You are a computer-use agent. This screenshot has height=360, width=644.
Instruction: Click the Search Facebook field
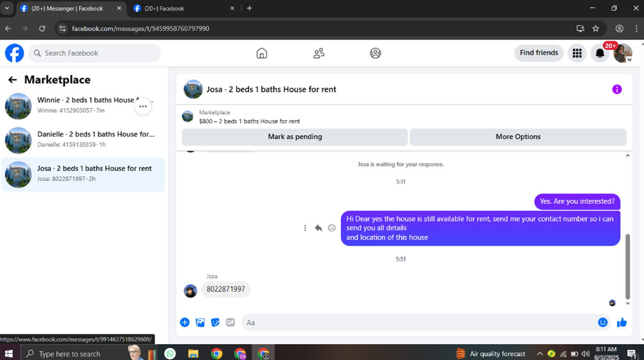(x=94, y=53)
